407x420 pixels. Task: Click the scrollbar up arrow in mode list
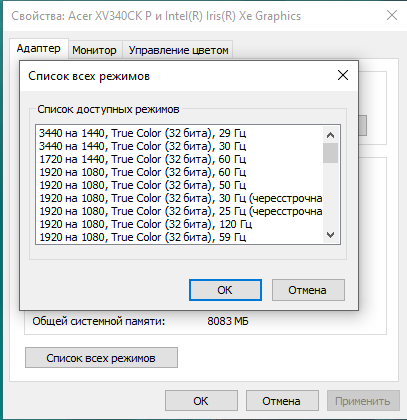[330, 135]
